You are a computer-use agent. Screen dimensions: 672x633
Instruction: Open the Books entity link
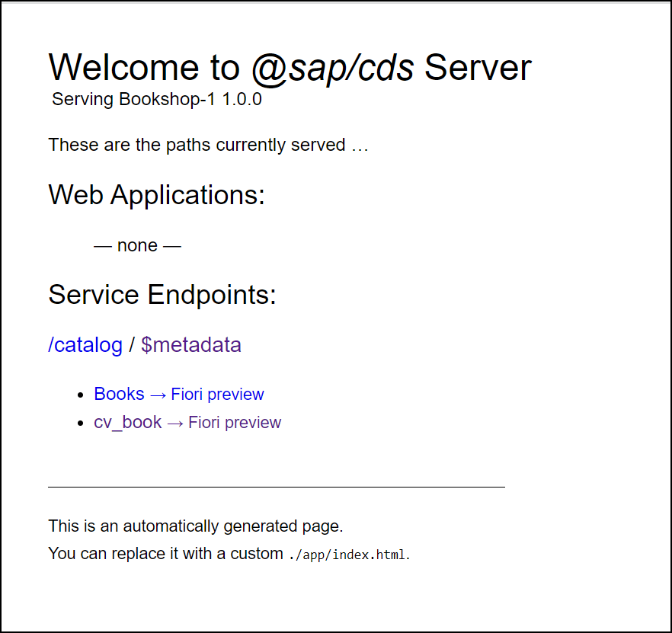point(119,394)
